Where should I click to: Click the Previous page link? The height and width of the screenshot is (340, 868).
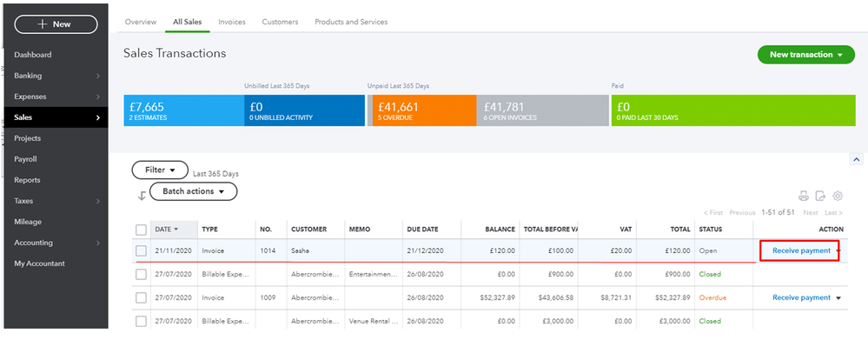(742, 213)
